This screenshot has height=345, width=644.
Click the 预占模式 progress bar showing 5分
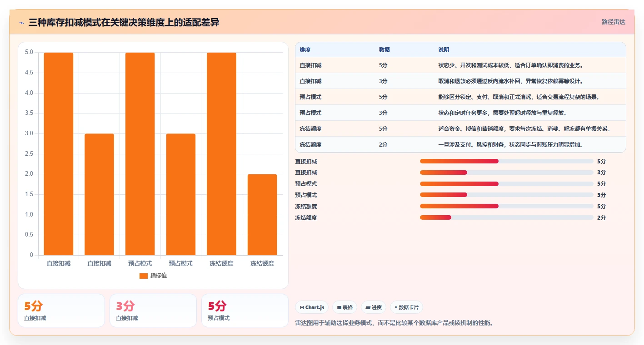click(x=507, y=184)
